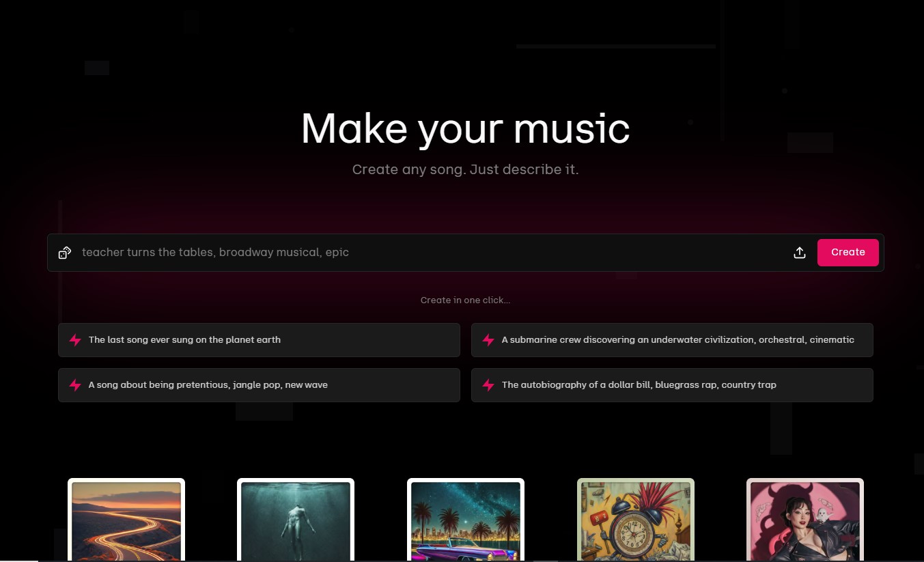
Task: Click lightning bolt beside "The last song" prompt
Action: (x=75, y=340)
